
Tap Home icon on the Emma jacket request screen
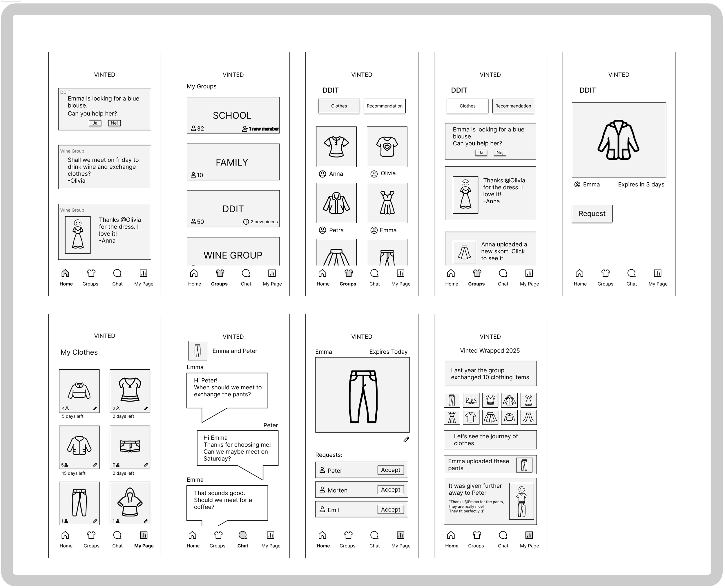click(580, 273)
